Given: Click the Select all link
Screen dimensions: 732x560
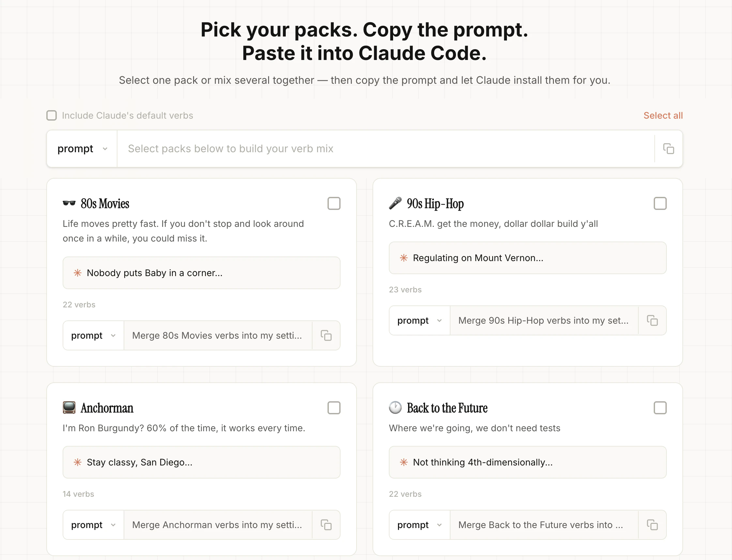Looking at the screenshot, I should click(x=663, y=115).
